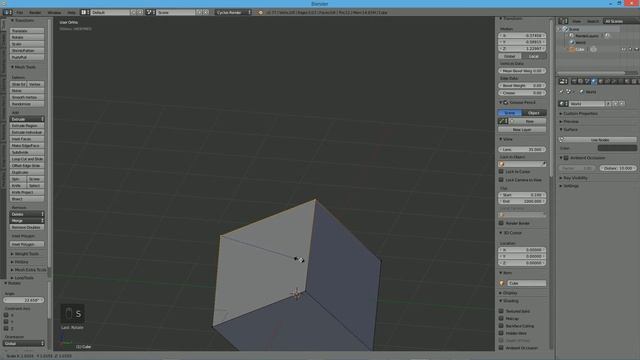
Task: Enable Matcap checkbox
Action: coord(501,318)
